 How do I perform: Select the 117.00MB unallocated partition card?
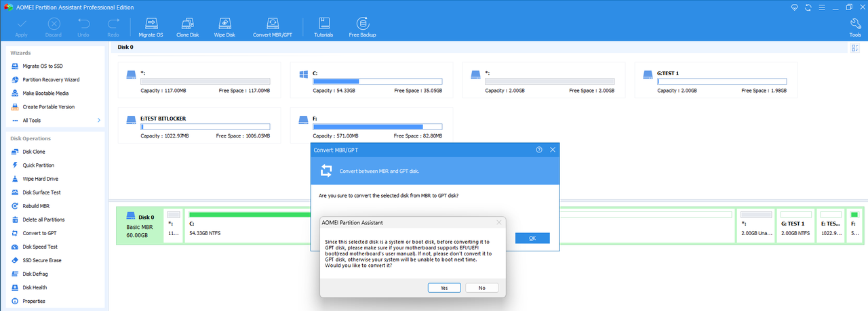[199, 81]
